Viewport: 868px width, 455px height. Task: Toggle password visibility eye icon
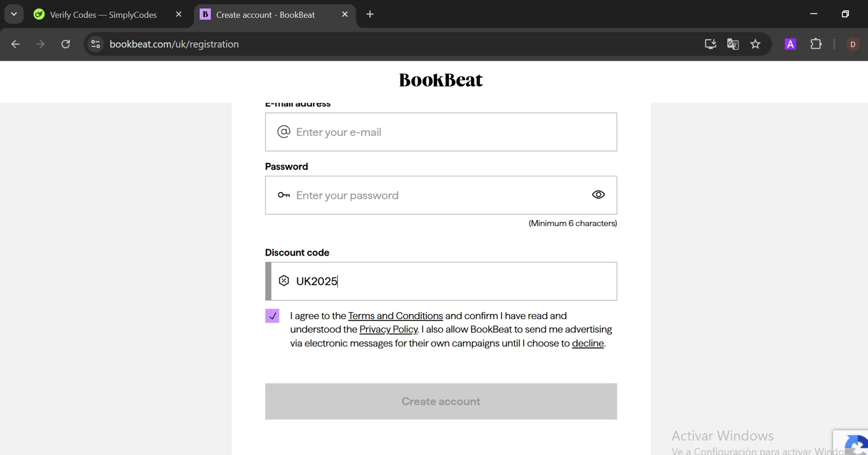tap(598, 195)
